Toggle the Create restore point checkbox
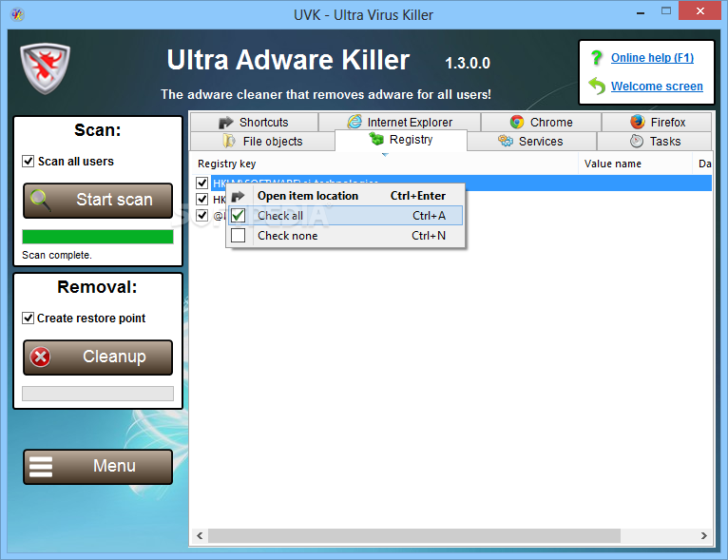This screenshot has width=728, height=560. [28, 319]
